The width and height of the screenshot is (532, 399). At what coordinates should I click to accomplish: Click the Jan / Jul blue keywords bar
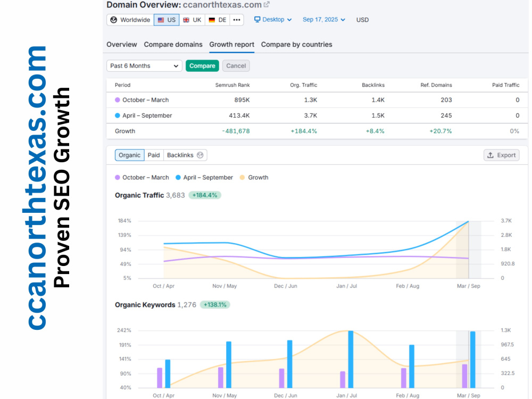[351, 359]
